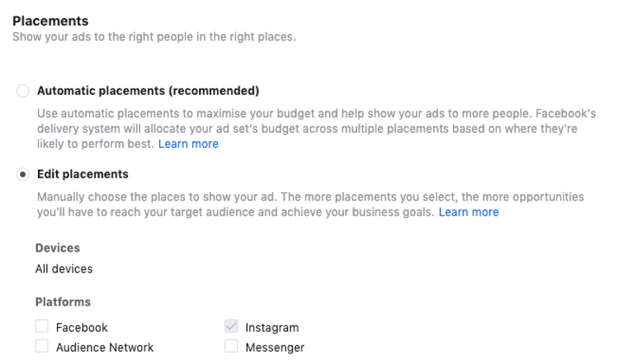Click the Platforms section heading

click(x=64, y=302)
